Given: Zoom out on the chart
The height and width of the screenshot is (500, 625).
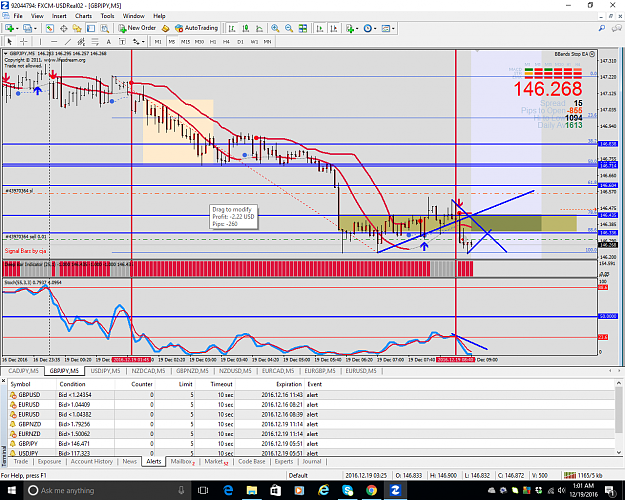Looking at the screenshot, I should pos(289,28).
